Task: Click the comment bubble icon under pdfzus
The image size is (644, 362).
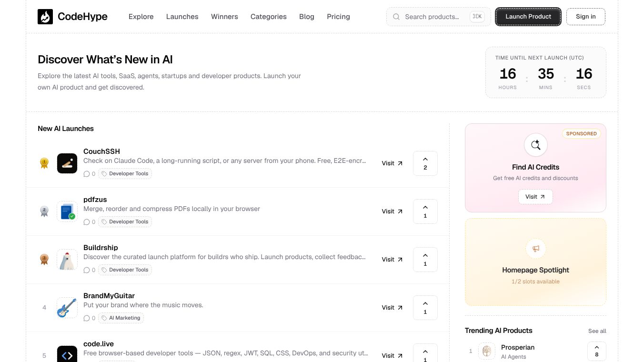Action: 87,222
